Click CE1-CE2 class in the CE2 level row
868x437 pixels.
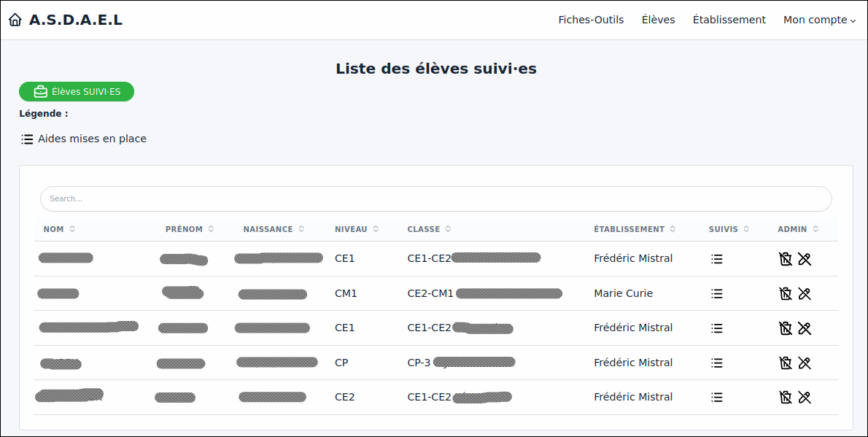point(429,397)
